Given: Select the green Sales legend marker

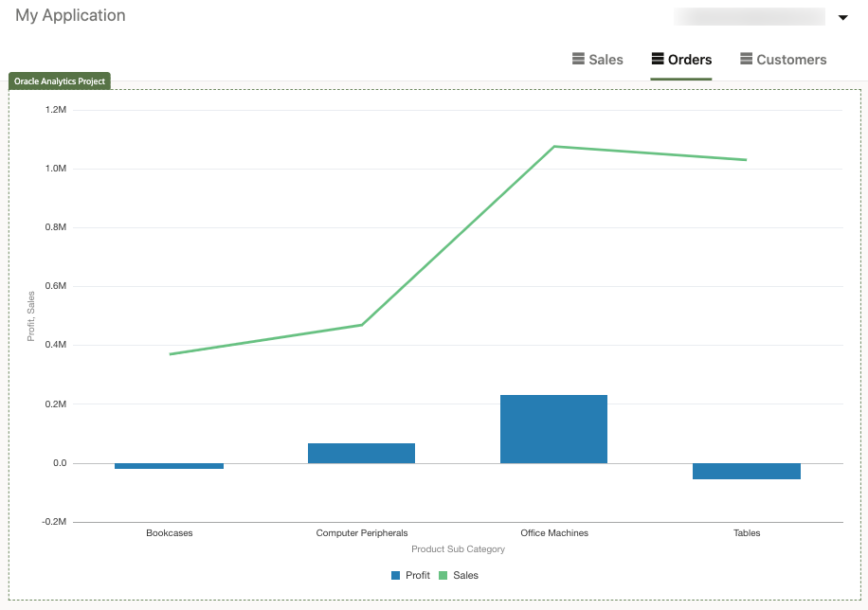Looking at the screenshot, I should click(442, 575).
